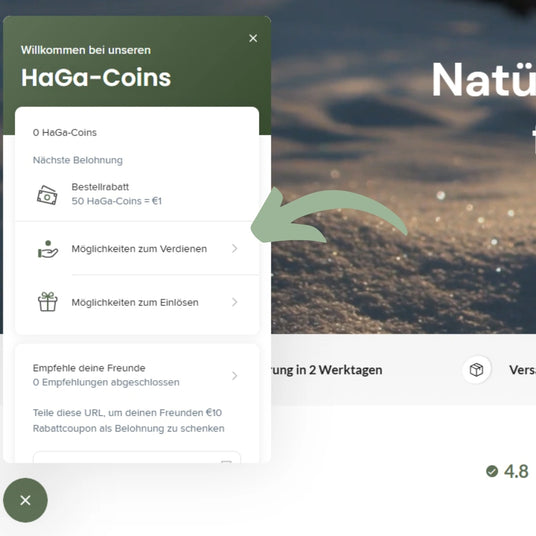Expand Möglichkeiten zum Einlösen chevron

point(234,302)
